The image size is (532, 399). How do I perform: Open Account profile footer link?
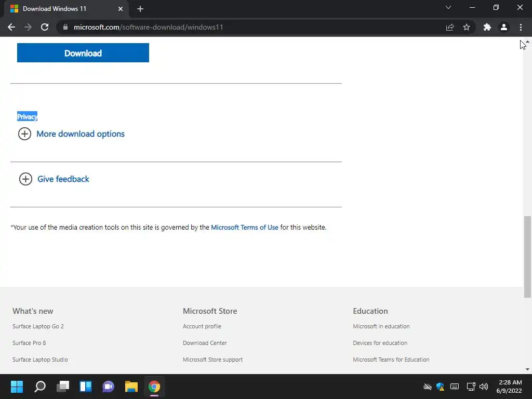202,326
